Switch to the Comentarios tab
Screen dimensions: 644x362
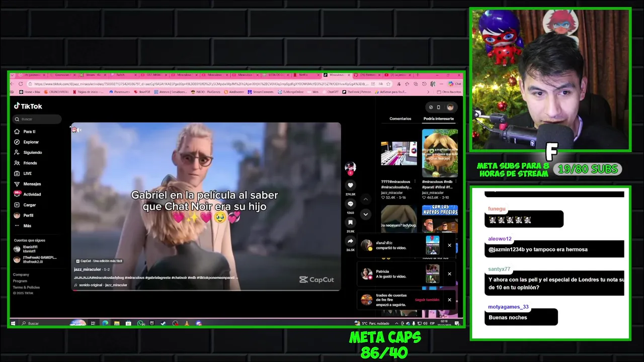click(x=400, y=119)
